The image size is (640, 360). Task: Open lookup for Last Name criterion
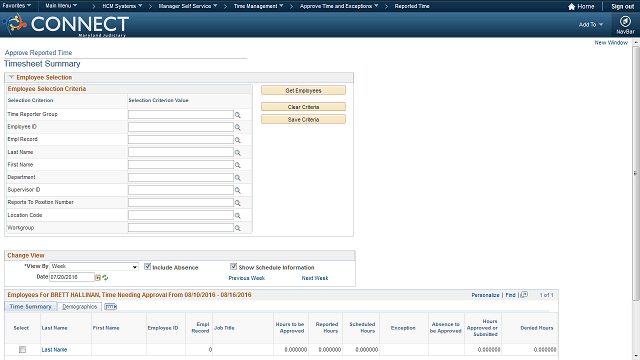click(238, 153)
